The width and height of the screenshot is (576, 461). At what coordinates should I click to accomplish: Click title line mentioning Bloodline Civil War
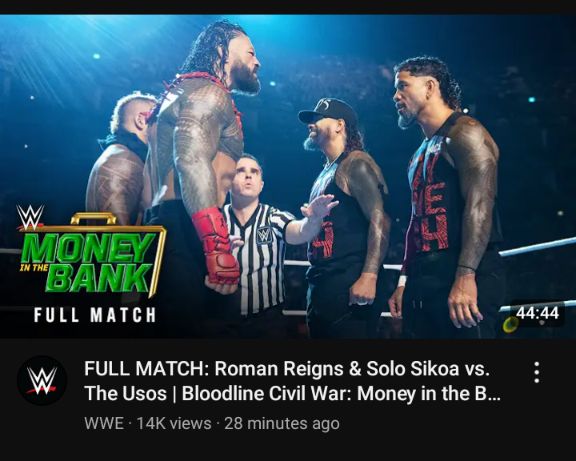(x=292, y=394)
